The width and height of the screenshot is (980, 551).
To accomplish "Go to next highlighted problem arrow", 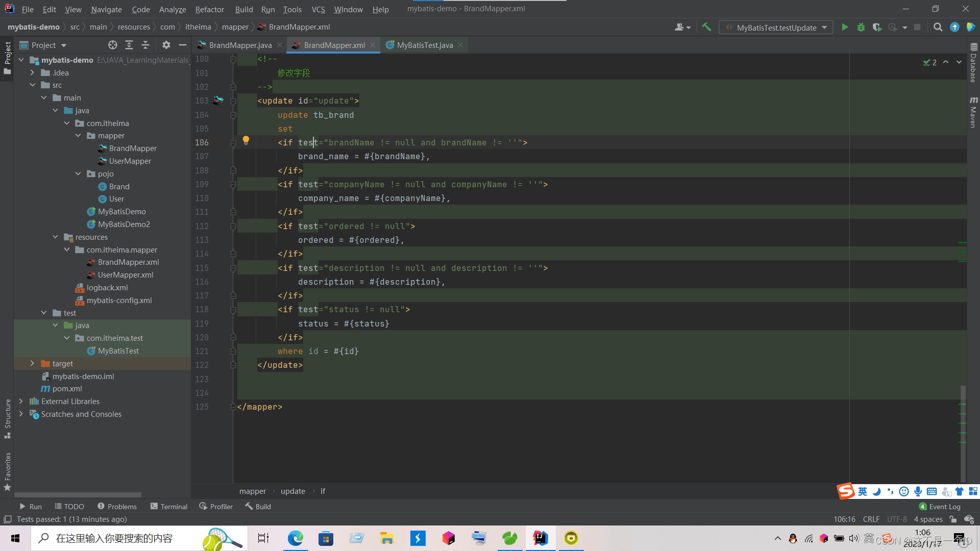I will [959, 62].
